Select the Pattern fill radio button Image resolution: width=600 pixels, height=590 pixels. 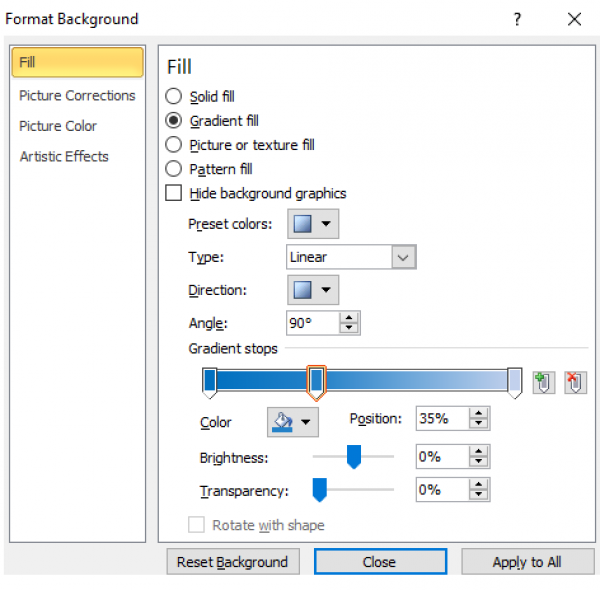(x=174, y=169)
